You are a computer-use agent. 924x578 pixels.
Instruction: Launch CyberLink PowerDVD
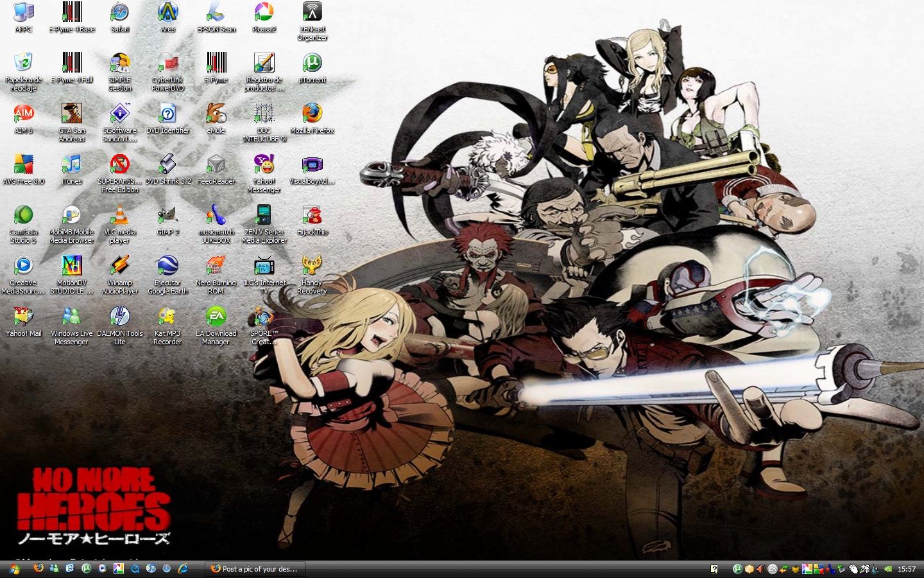pos(168,72)
